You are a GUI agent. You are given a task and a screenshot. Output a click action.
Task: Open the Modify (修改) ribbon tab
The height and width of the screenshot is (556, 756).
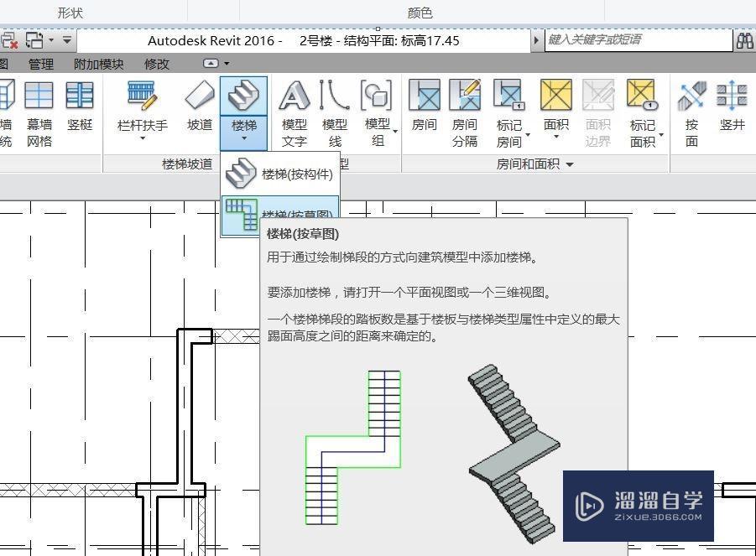157,64
